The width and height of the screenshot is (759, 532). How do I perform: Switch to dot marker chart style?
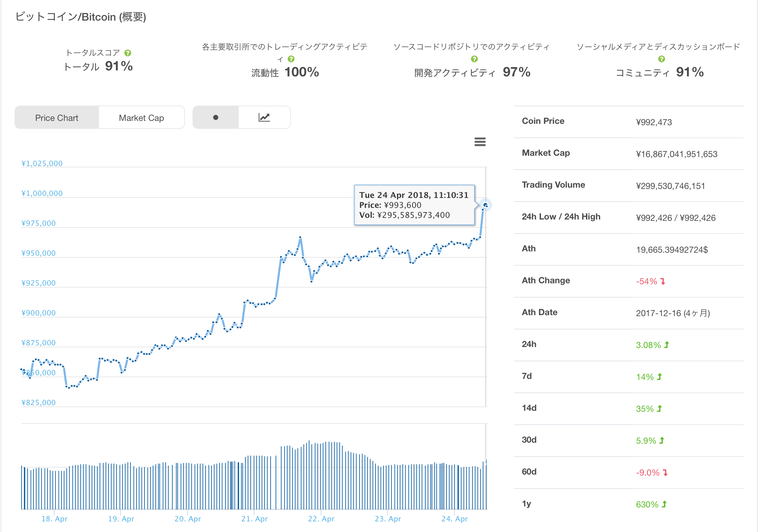coord(215,117)
